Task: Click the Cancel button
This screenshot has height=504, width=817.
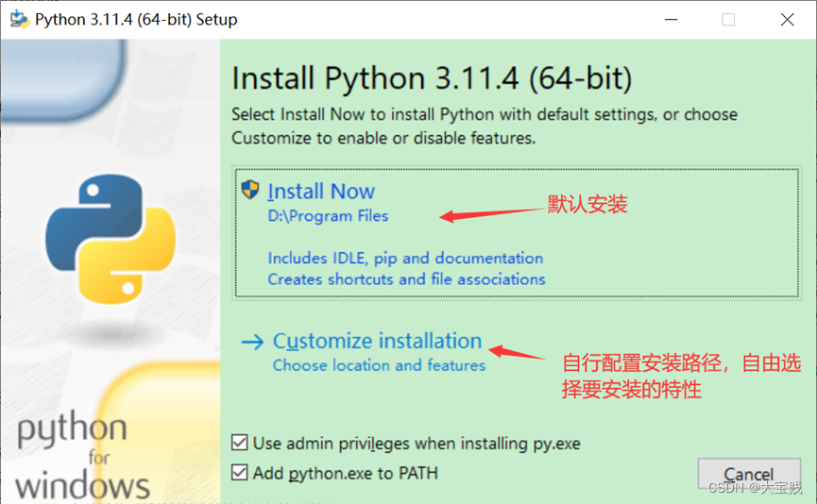Action: [x=749, y=475]
